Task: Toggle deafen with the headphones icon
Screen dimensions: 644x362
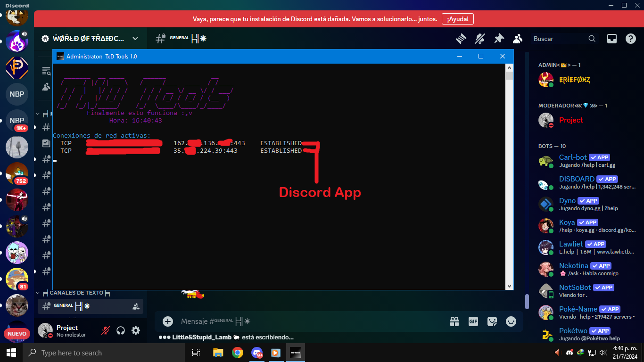Action: click(x=121, y=330)
